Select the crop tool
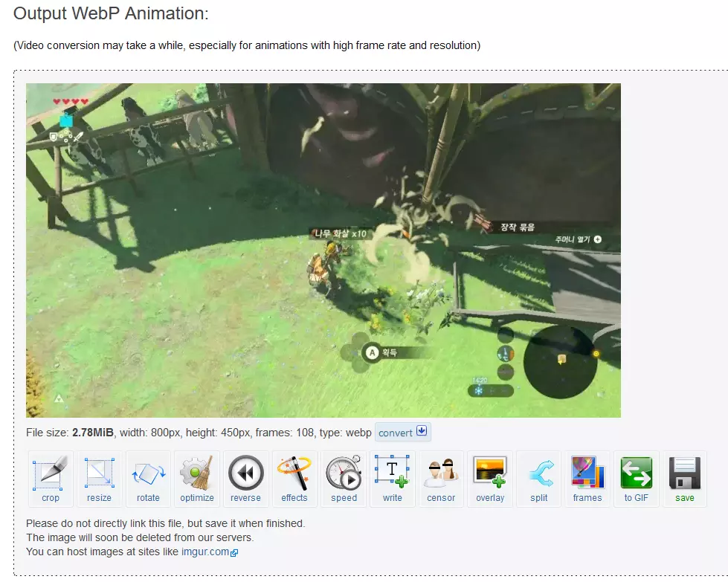The width and height of the screenshot is (728, 582). click(x=51, y=479)
